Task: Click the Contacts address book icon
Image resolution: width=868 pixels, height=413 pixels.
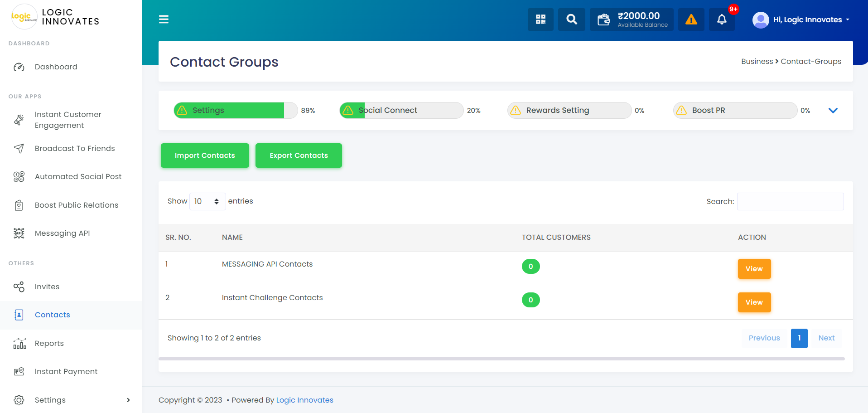Action: (x=19, y=315)
